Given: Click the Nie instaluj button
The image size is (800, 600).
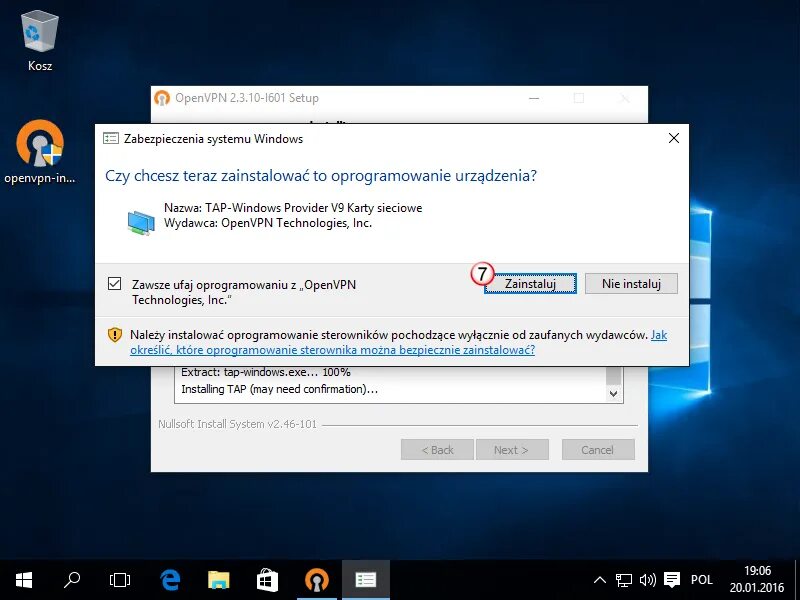Looking at the screenshot, I should click(x=631, y=284).
